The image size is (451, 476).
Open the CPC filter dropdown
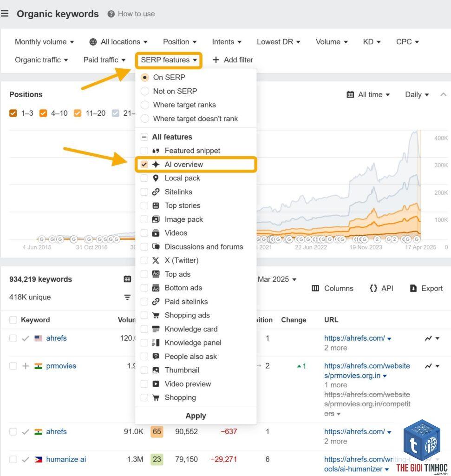point(407,42)
